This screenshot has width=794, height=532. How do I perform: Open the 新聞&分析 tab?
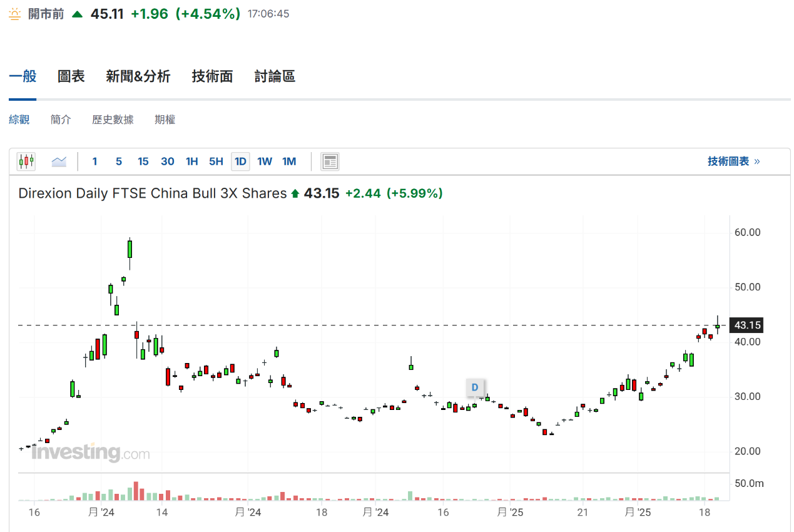[x=138, y=76]
